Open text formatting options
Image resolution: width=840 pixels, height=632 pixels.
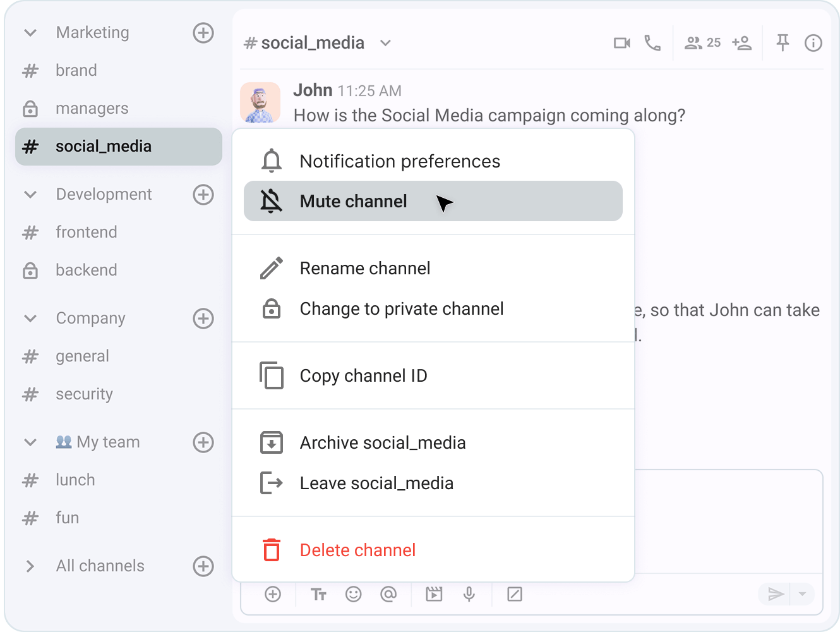point(319,594)
